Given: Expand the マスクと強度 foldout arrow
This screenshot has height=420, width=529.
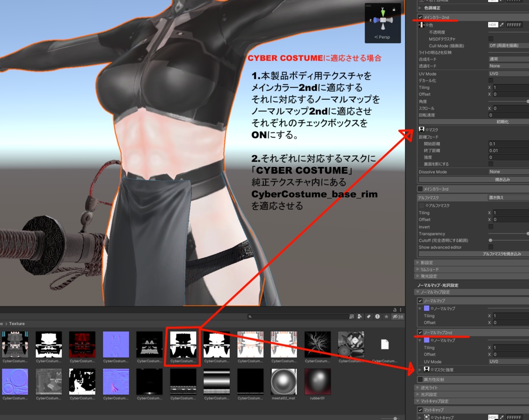Looking at the screenshot, I should point(420,370).
